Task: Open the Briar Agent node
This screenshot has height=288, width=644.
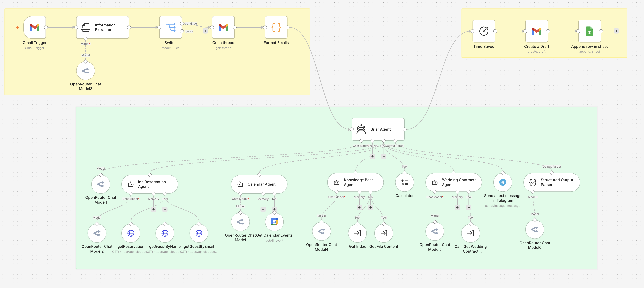Action: tap(378, 129)
